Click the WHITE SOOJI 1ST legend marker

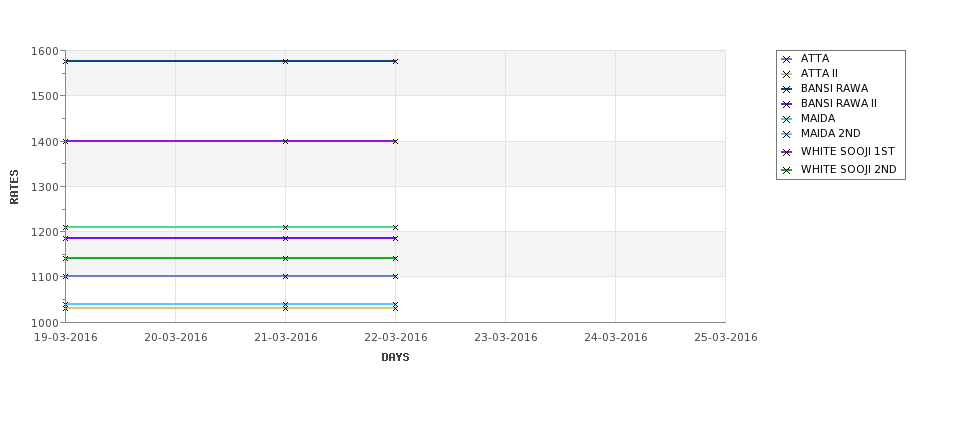tap(787, 152)
